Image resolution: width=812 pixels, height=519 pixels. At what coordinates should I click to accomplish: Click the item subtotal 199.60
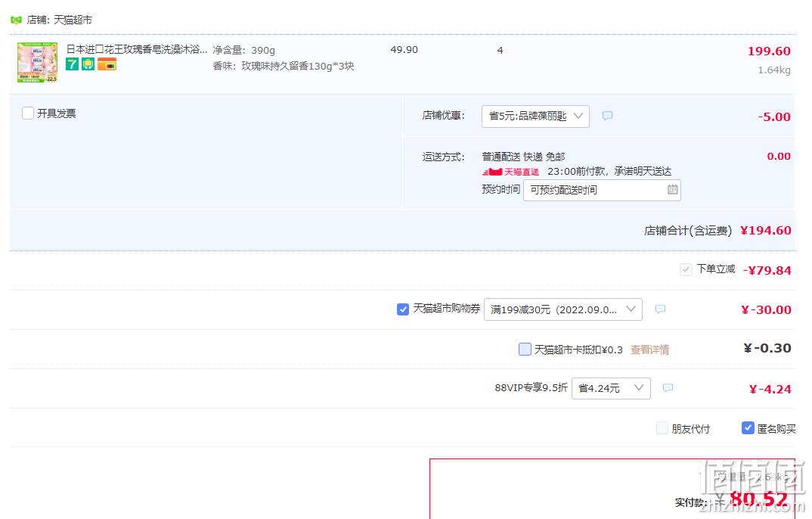(x=769, y=51)
